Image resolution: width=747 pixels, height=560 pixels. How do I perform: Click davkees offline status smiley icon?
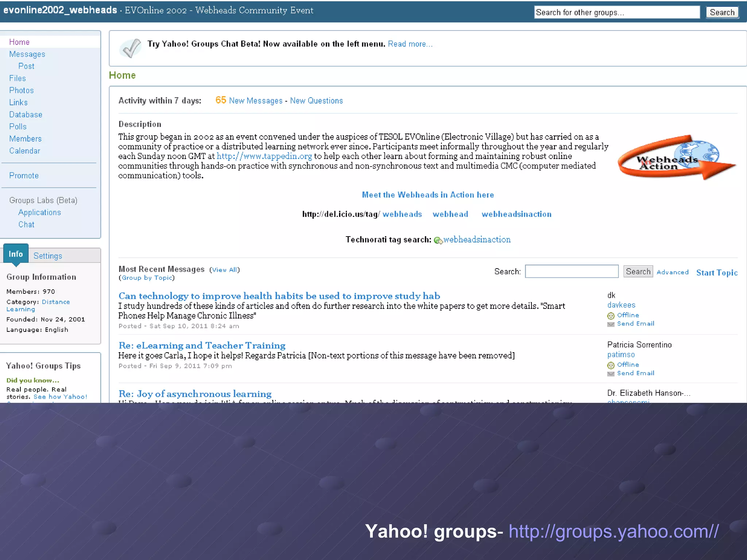pyautogui.click(x=611, y=316)
